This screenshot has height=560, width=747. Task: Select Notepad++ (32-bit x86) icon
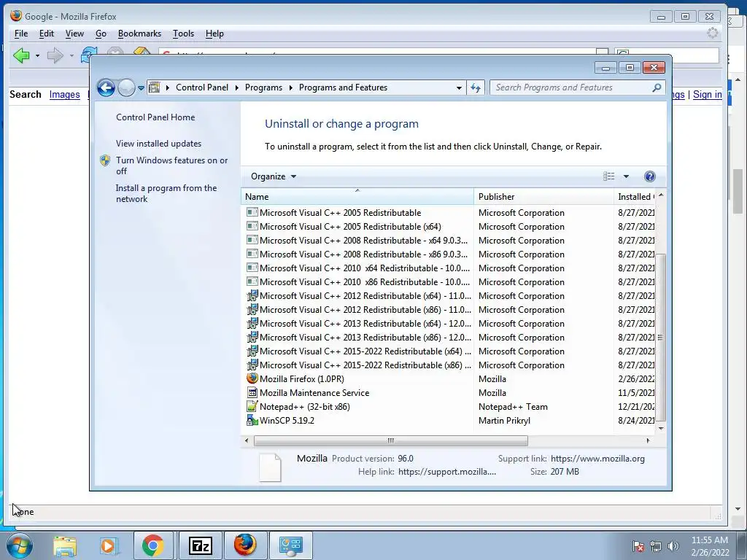[x=252, y=406]
